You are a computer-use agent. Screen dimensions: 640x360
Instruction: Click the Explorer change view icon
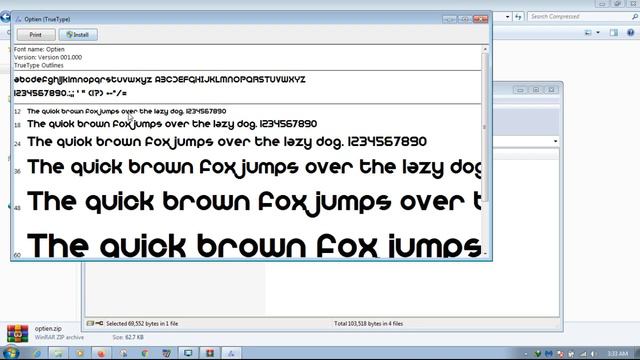(x=588, y=33)
